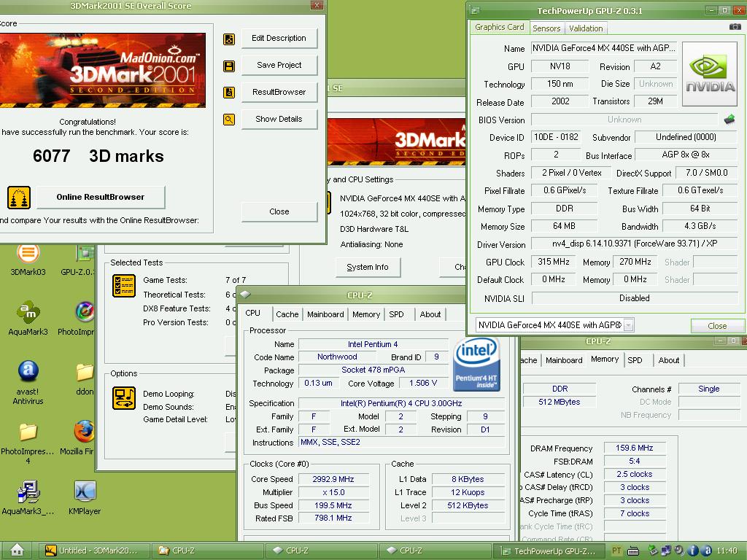Click the Online ResultBrowser button

point(101,197)
